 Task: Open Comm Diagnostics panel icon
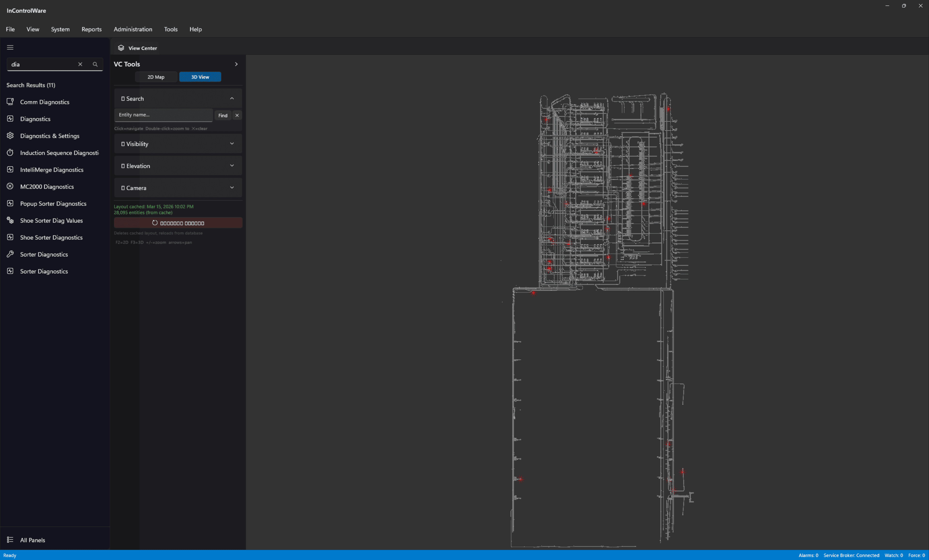coord(10,102)
